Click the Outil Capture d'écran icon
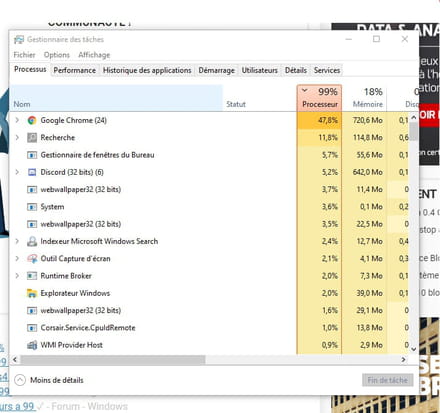The image size is (440, 413). [x=32, y=259]
